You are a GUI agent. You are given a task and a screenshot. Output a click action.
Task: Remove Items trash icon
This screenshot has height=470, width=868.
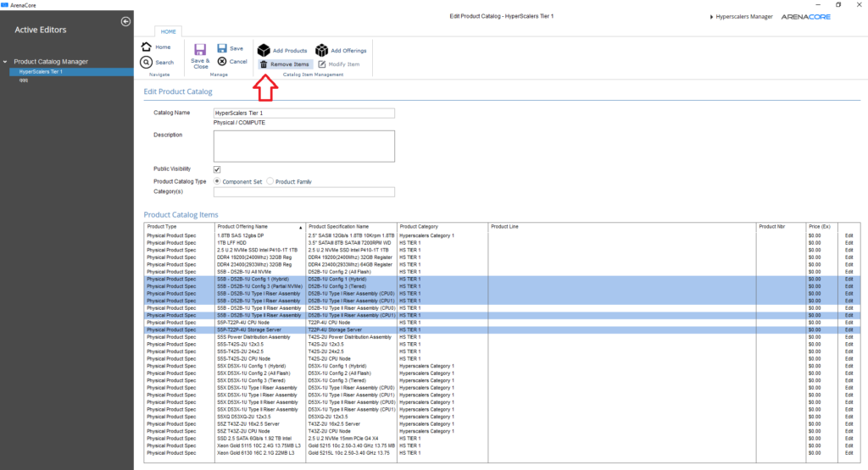(264, 64)
